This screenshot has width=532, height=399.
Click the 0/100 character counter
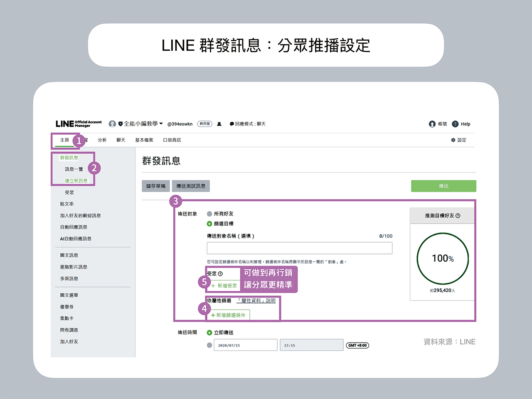tap(386, 236)
